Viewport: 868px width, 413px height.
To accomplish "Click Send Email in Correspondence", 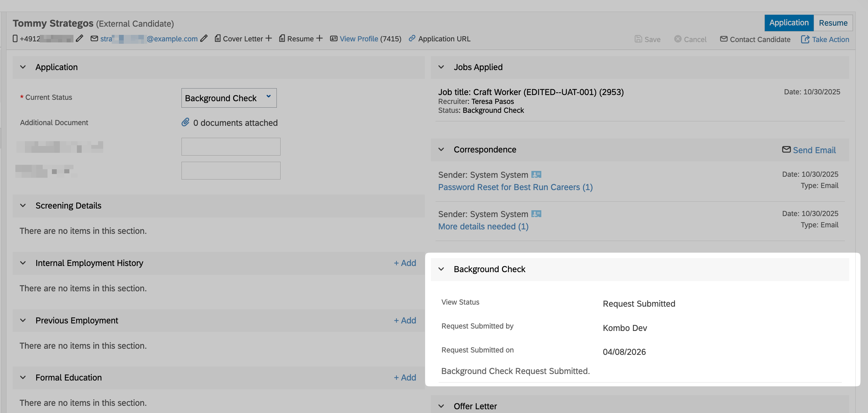I will tap(809, 150).
